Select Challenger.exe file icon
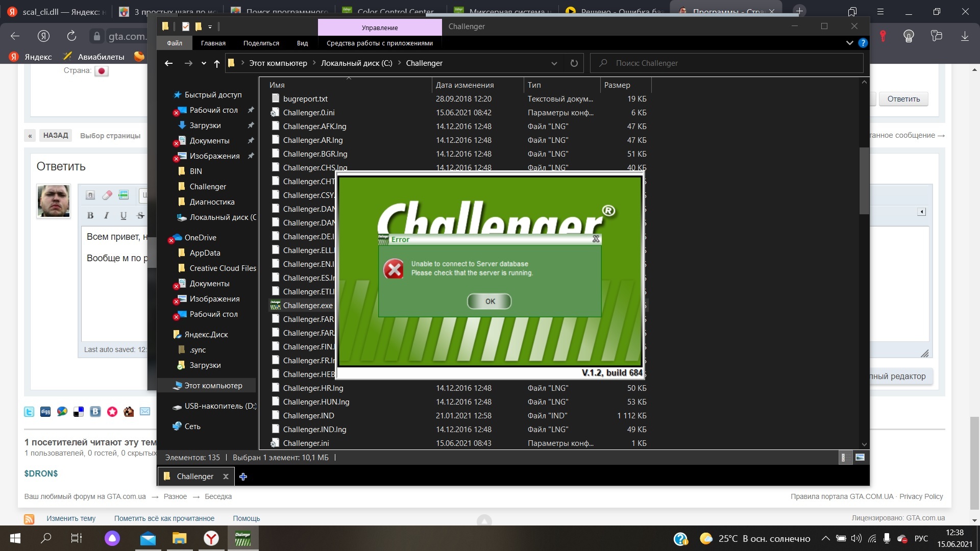Image resolution: width=980 pixels, height=551 pixels. (276, 305)
